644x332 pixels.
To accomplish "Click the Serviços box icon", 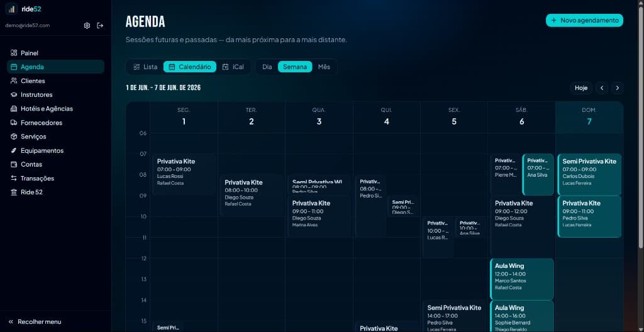I will click(14, 136).
